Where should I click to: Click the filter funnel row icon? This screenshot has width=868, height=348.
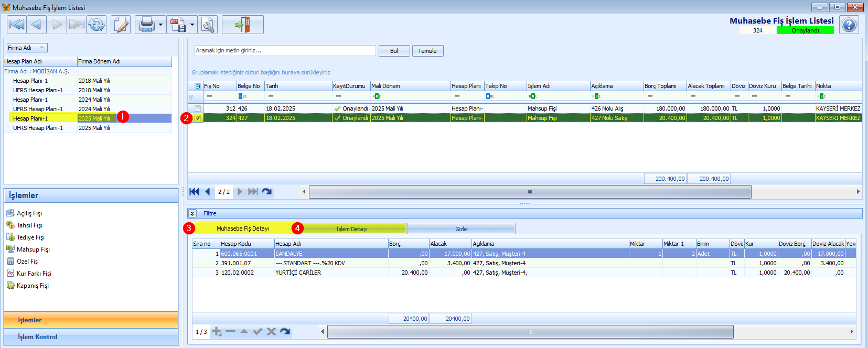click(x=191, y=97)
